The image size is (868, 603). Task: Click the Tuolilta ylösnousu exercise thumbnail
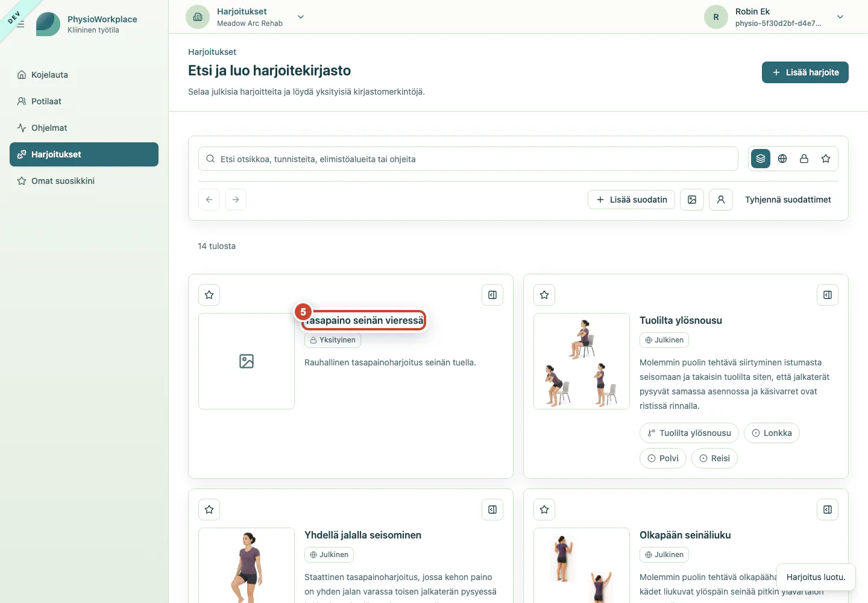coord(582,361)
